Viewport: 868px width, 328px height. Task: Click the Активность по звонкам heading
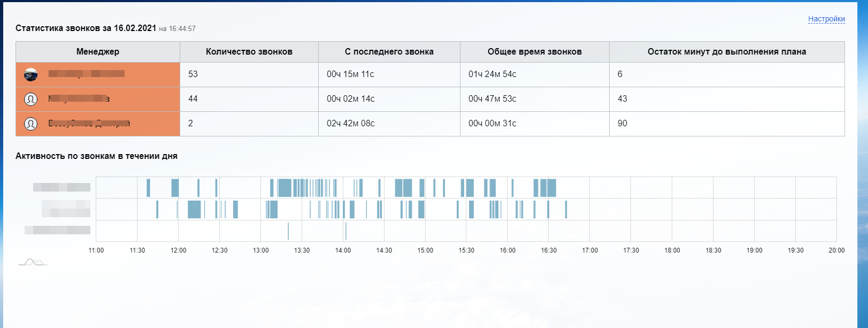(96, 156)
